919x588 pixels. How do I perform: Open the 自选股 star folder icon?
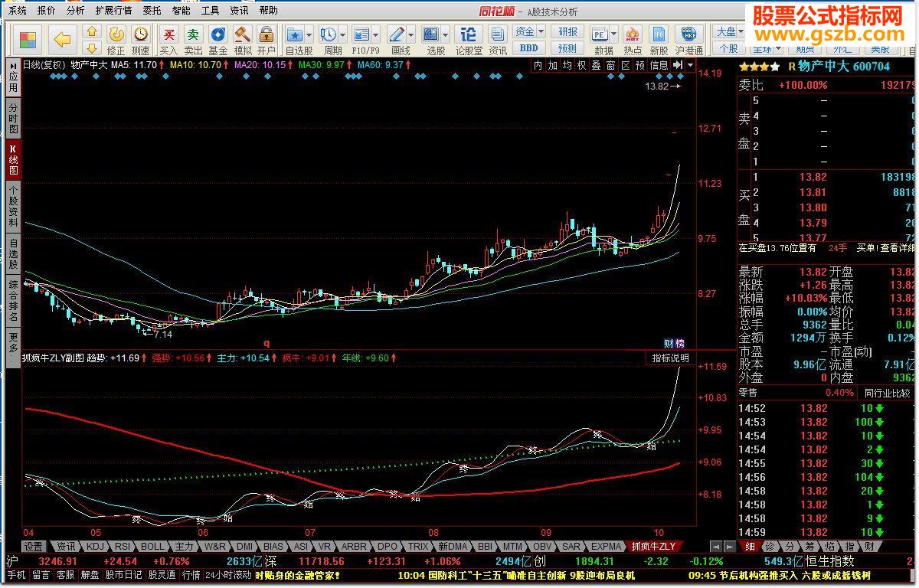tap(295, 34)
